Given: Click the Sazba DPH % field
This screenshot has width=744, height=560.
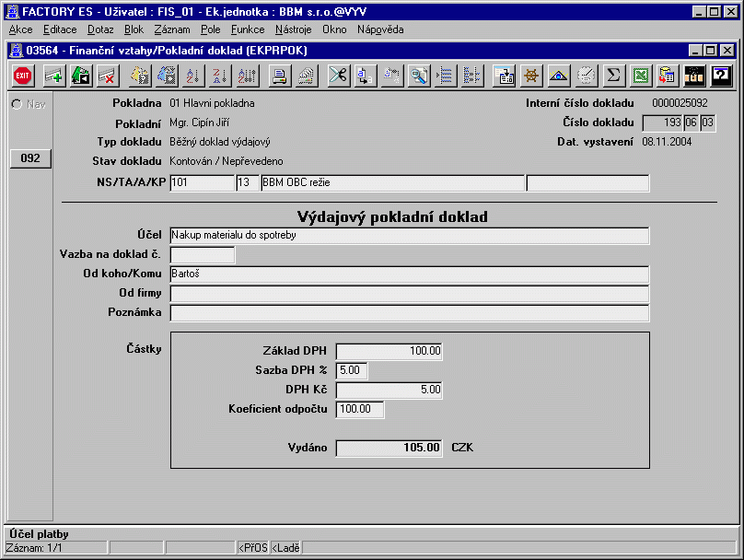Looking at the screenshot, I should [x=352, y=370].
